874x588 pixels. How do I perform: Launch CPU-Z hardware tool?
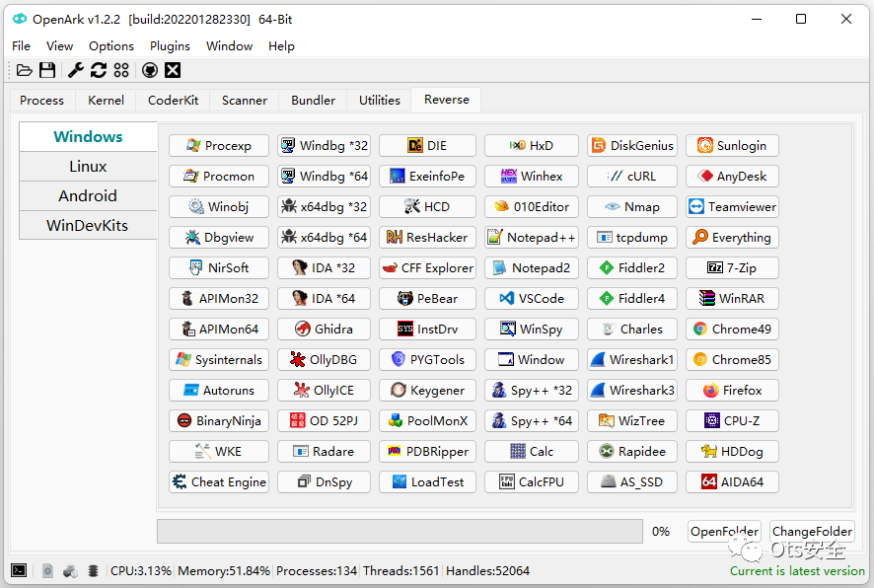[x=732, y=421]
